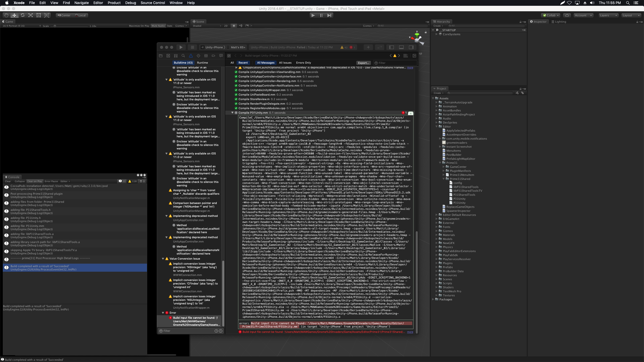
Task: Open the Source Control menu
Action: [153, 3]
